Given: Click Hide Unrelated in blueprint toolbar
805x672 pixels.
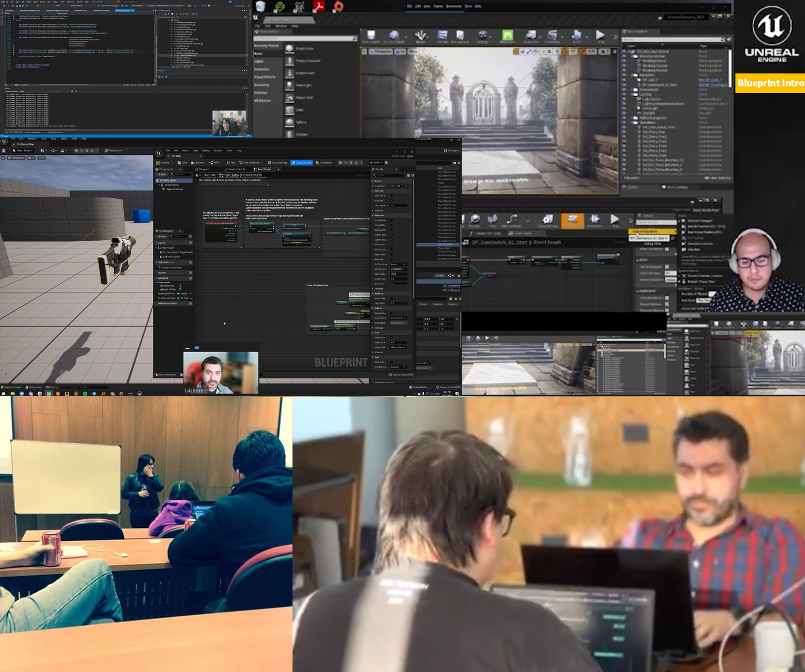Looking at the screenshot, I should tap(250, 163).
